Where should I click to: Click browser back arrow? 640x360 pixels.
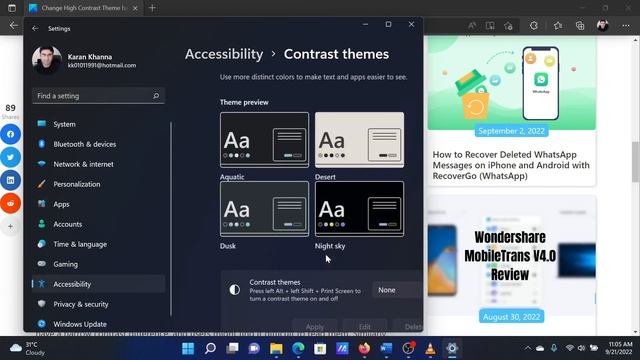pos(14,26)
